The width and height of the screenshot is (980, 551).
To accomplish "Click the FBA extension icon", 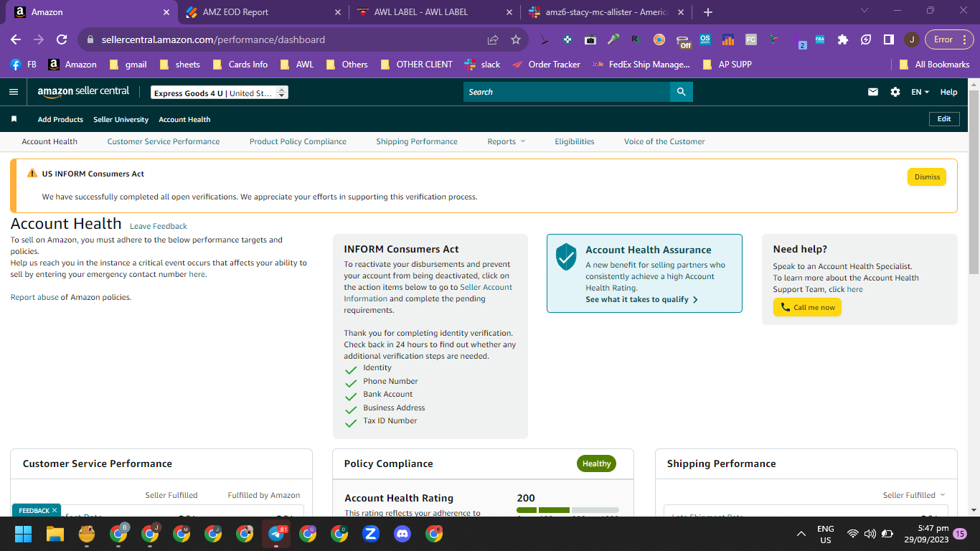I will click(820, 39).
